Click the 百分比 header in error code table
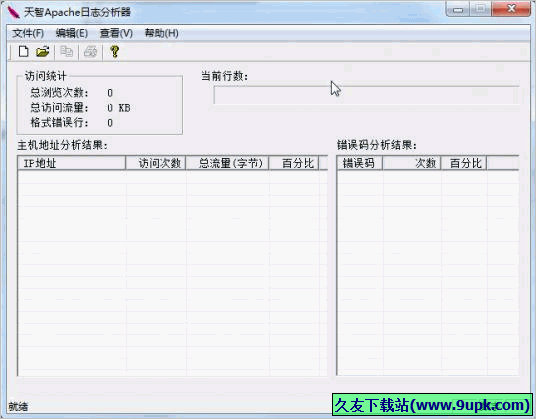 tap(464, 163)
